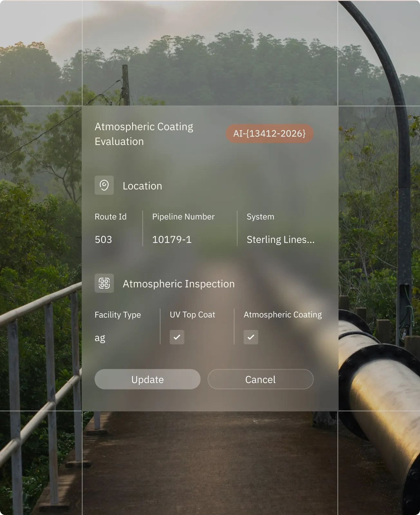This screenshot has width=420, height=515.
Task: Select the Route Id value 503
Action: coord(103,239)
